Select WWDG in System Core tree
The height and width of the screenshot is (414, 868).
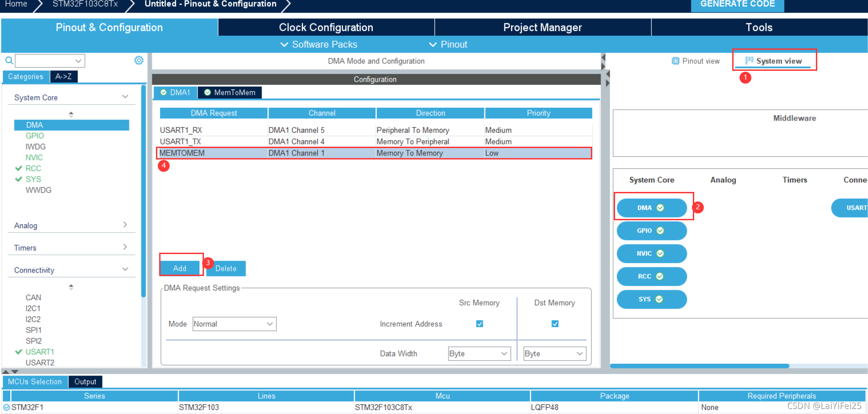tap(38, 190)
